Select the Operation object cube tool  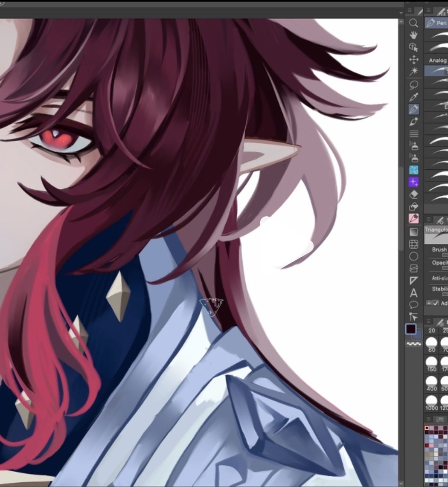pos(413,47)
